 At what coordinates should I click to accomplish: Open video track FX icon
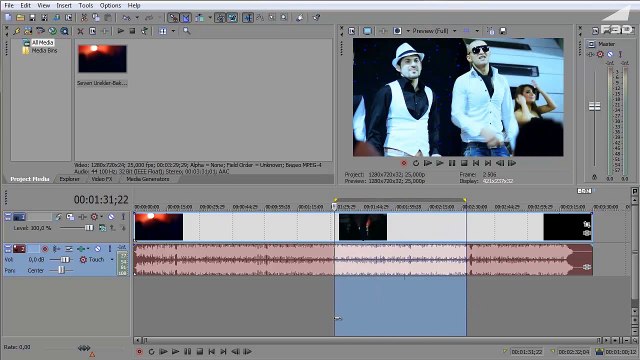tap(82, 217)
